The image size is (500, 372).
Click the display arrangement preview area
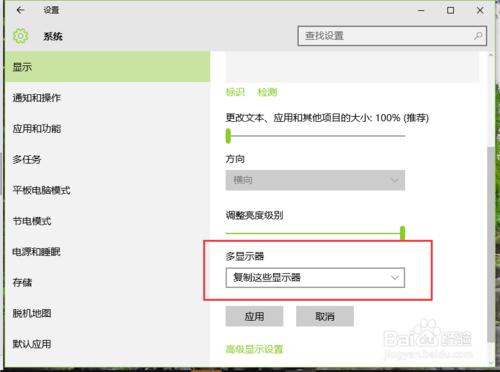(352, 67)
